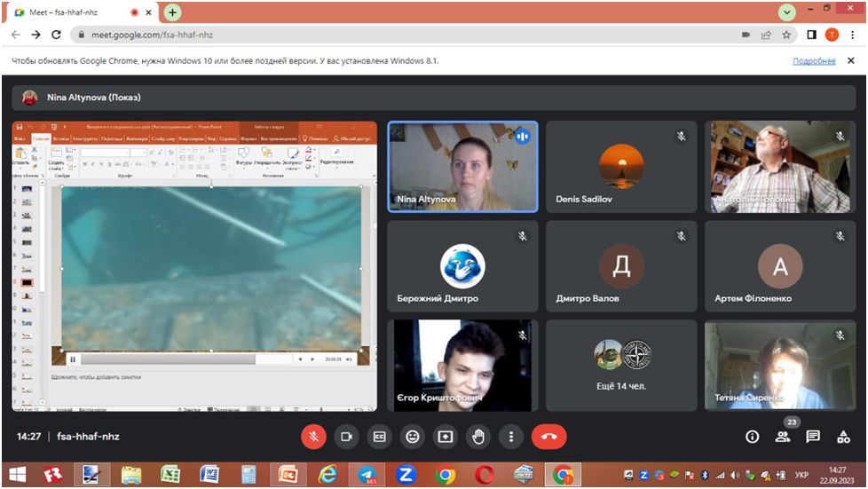The height and width of the screenshot is (489, 868).
Task: Select Артем Філоненко participant tile
Action: pos(780,266)
